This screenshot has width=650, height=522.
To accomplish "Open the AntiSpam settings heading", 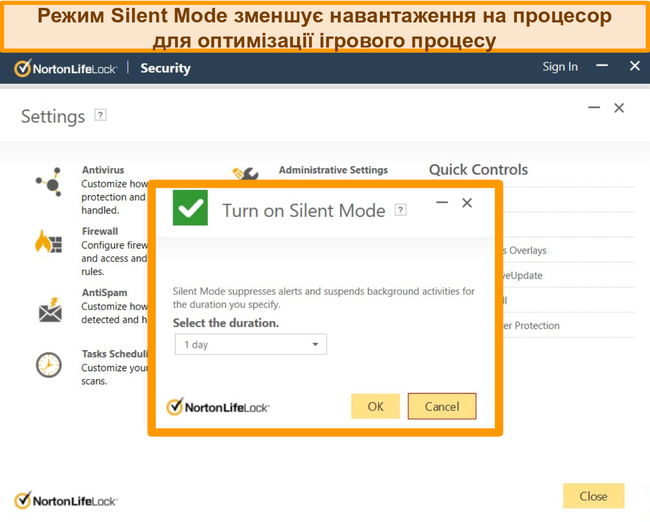I will 104,293.
